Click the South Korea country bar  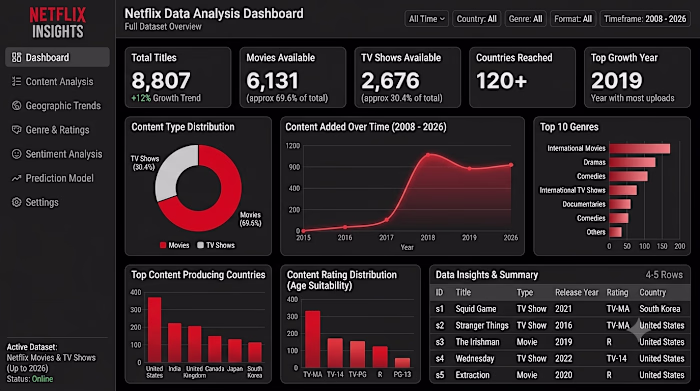(x=255, y=352)
